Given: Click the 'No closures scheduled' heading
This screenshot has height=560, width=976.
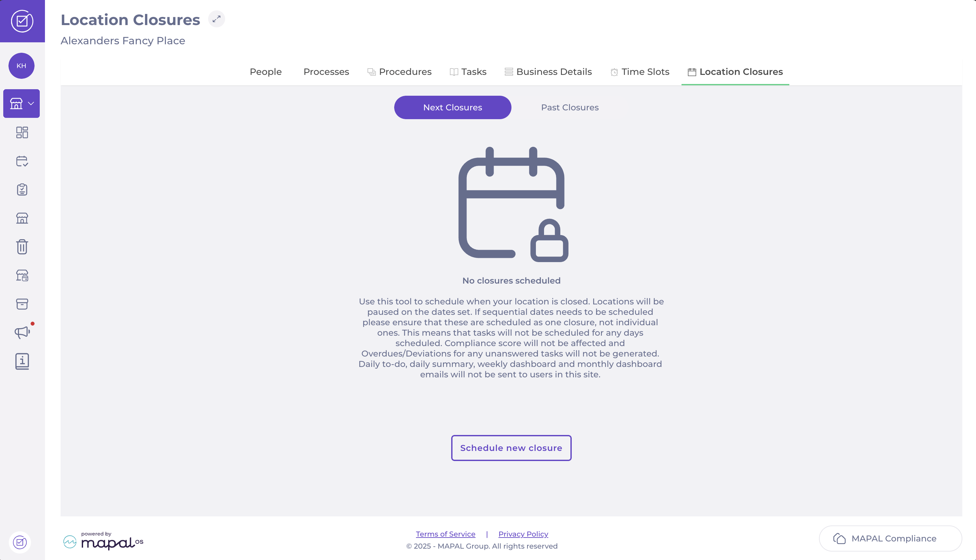Looking at the screenshot, I should pyautogui.click(x=511, y=281).
